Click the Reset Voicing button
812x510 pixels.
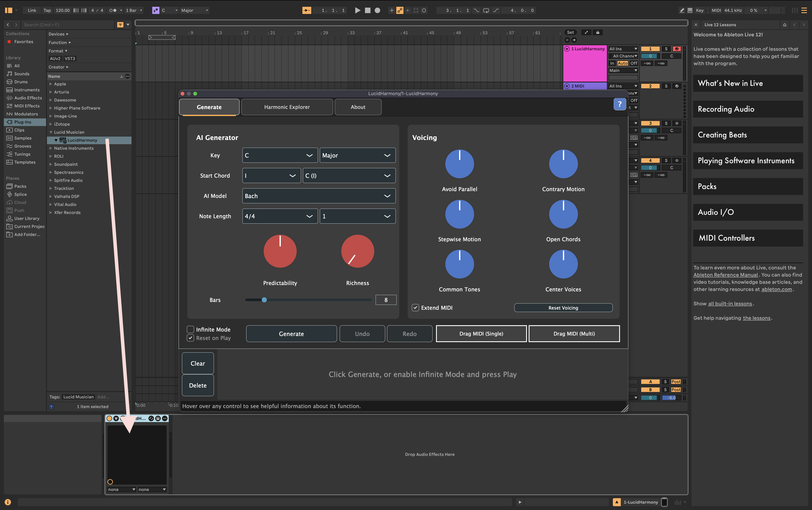click(563, 307)
